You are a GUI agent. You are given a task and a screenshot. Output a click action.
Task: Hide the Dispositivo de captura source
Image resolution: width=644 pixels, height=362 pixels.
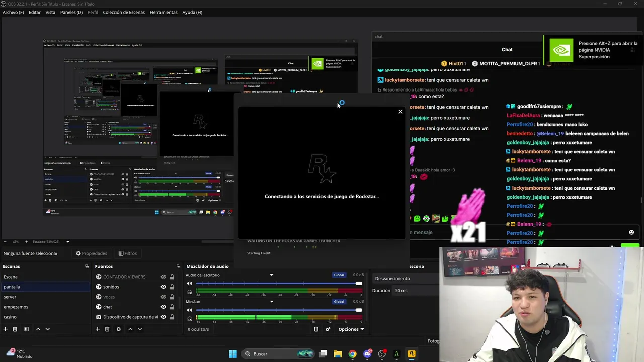[x=163, y=317]
